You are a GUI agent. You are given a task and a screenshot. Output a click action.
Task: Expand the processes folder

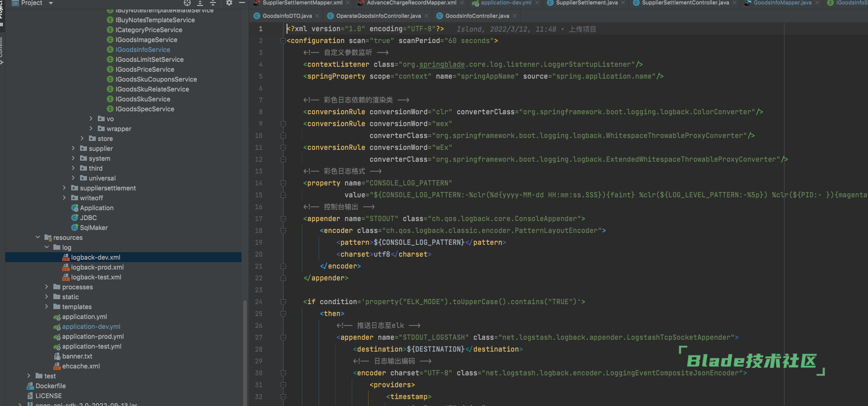[x=46, y=287]
